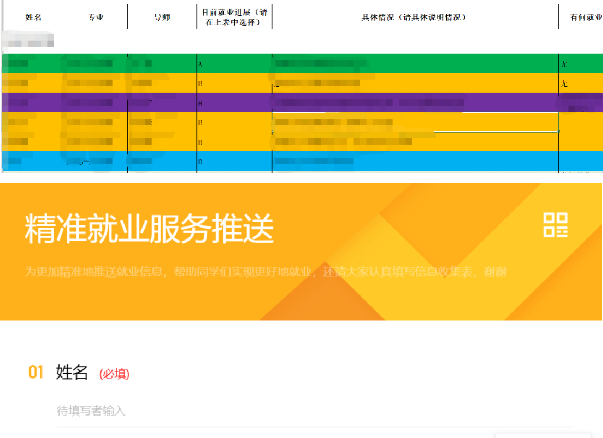Select the 导师 column header

(x=161, y=18)
